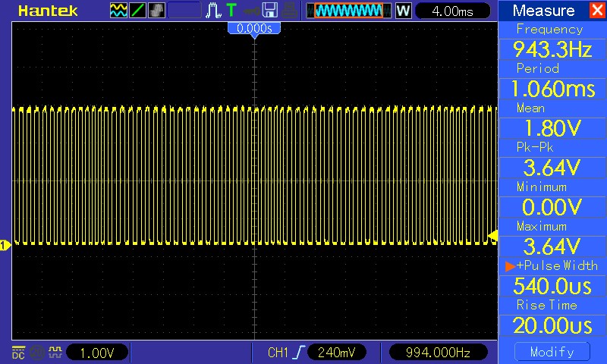Close the Measure panel
Screen dimensions: 607x364
point(597,11)
